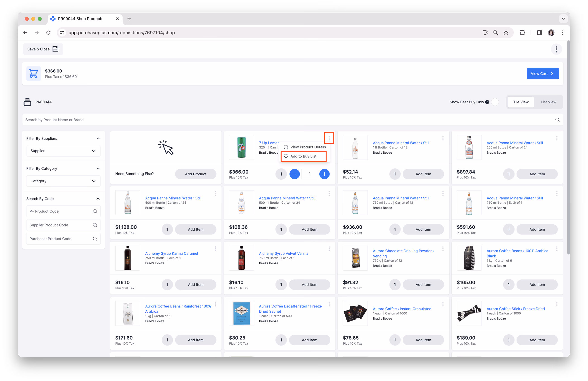Screen dimensions: 588x381
Task: Reload the page in the browser
Action: pos(48,33)
